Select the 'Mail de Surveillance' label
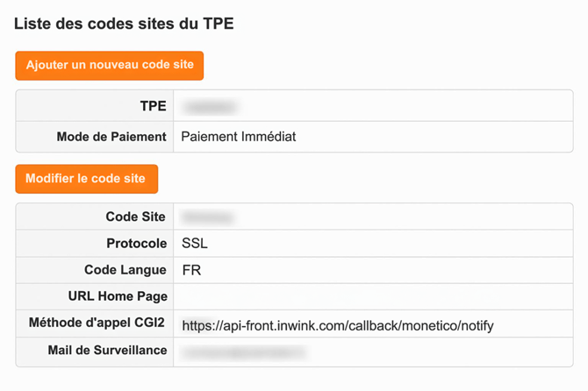 tap(108, 352)
